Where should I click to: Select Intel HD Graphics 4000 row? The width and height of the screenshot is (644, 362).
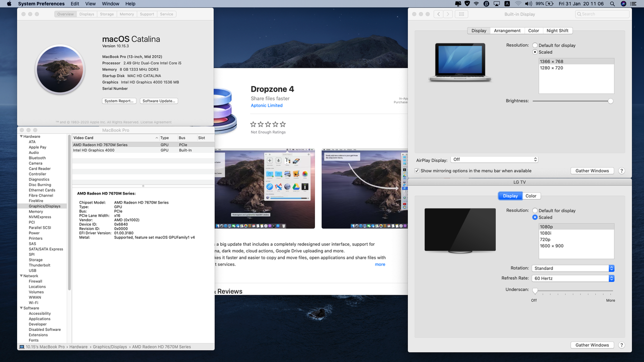tap(143, 150)
